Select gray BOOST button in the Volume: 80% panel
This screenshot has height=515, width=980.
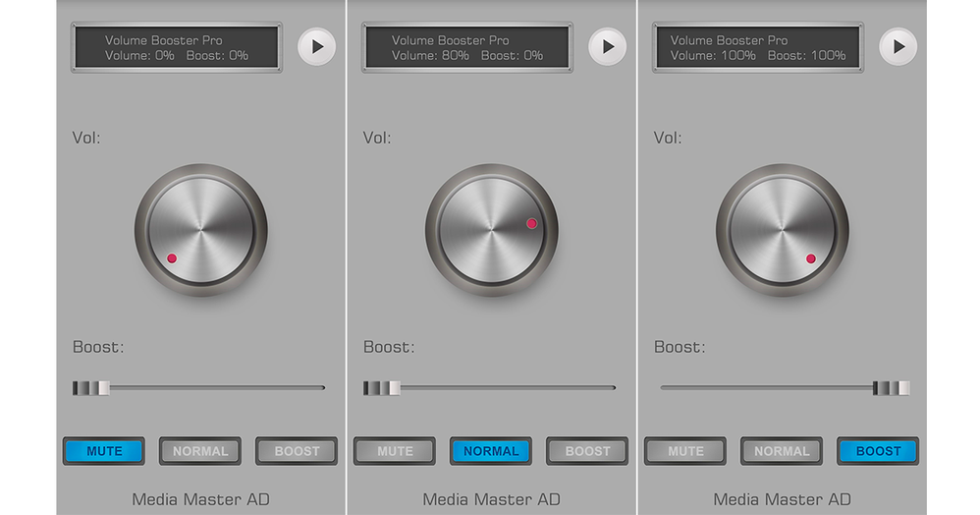587,451
